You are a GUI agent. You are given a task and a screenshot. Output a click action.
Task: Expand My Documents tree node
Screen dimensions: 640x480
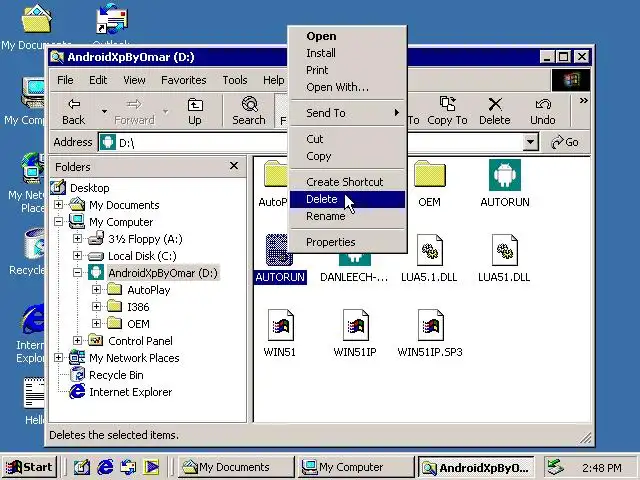point(58,204)
